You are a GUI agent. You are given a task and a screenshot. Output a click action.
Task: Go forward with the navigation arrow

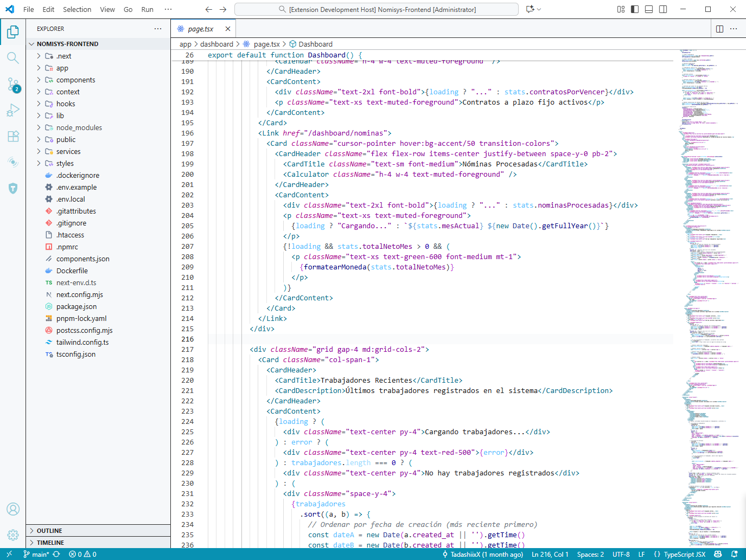pos(223,9)
